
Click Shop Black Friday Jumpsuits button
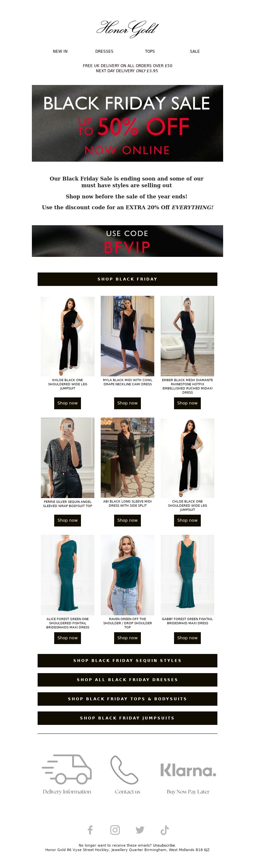tap(127, 718)
